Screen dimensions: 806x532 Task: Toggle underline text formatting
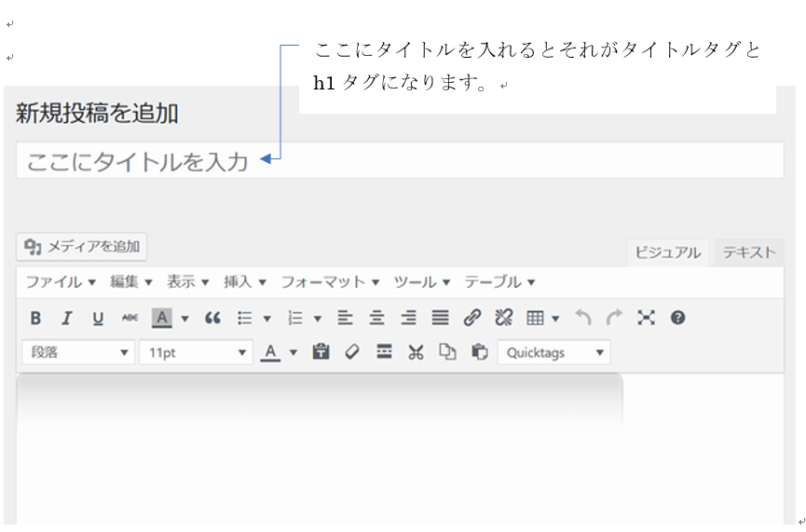pos(98,319)
